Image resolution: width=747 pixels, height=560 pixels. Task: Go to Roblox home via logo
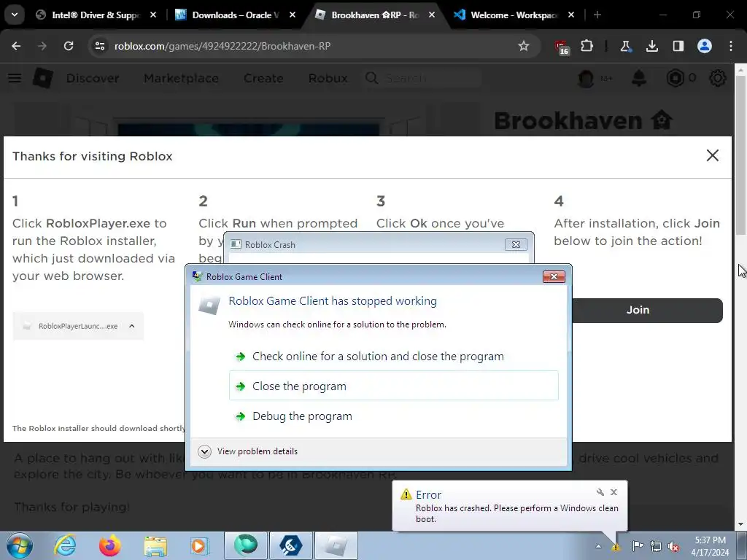[43, 78]
